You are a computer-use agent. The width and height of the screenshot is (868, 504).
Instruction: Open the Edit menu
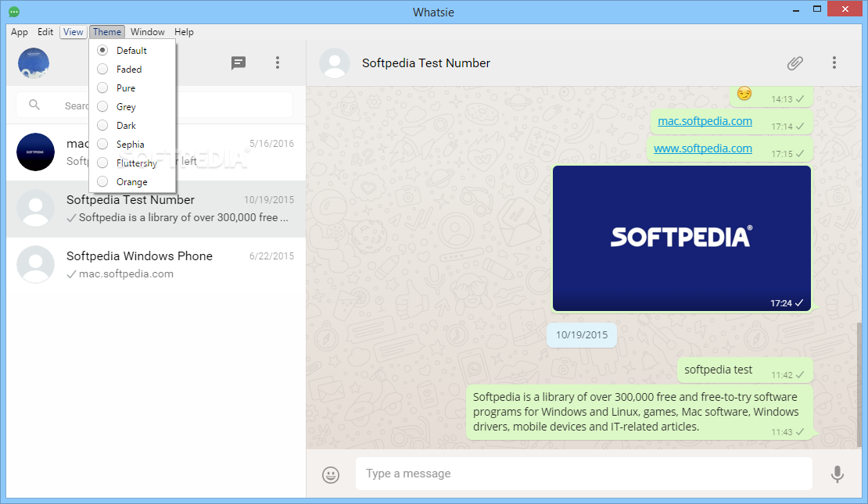pyautogui.click(x=45, y=32)
